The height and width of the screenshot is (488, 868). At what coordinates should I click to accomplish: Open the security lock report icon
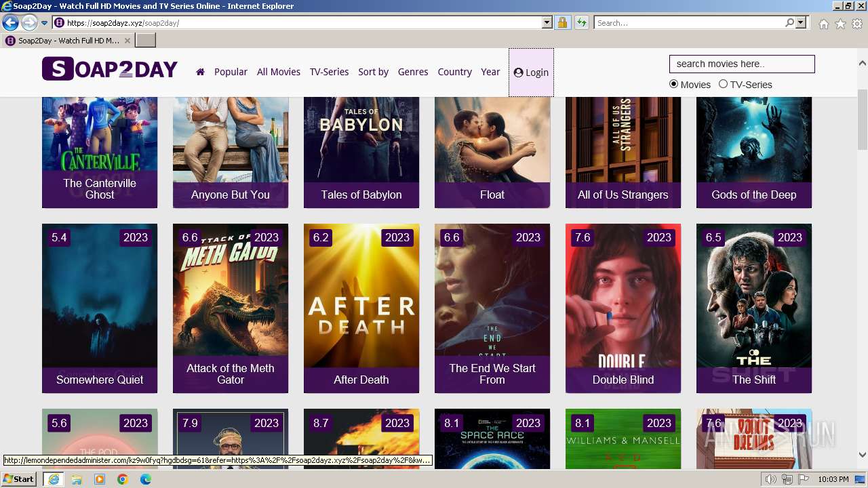pyautogui.click(x=562, y=23)
